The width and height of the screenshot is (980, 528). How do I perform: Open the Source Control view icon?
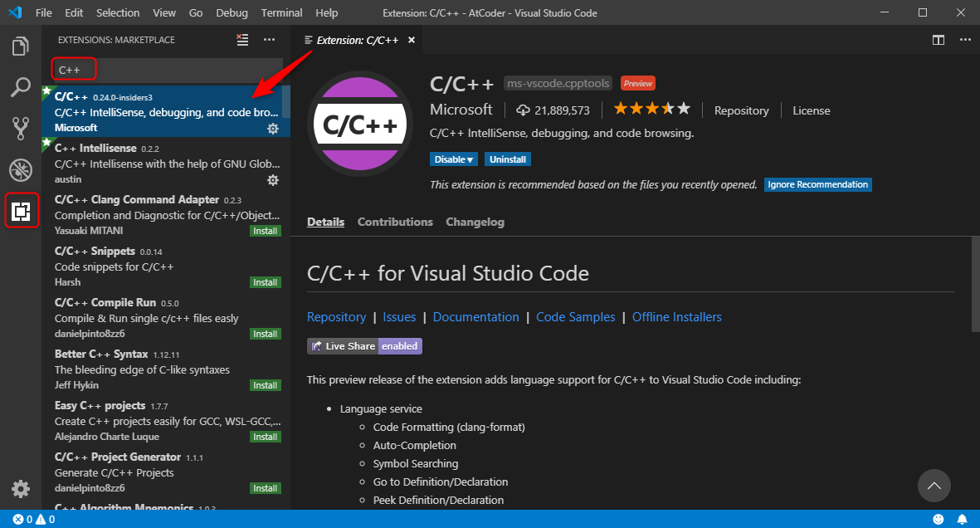click(21, 129)
